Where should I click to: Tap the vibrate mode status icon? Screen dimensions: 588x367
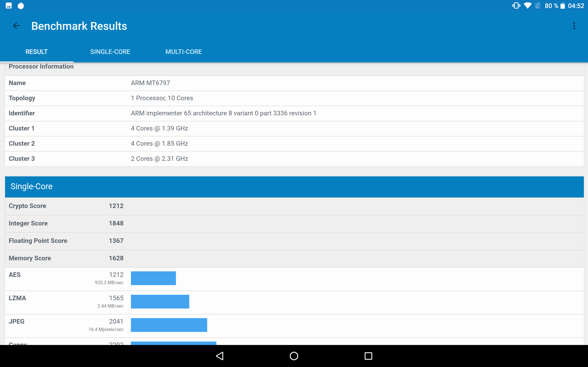click(x=516, y=6)
